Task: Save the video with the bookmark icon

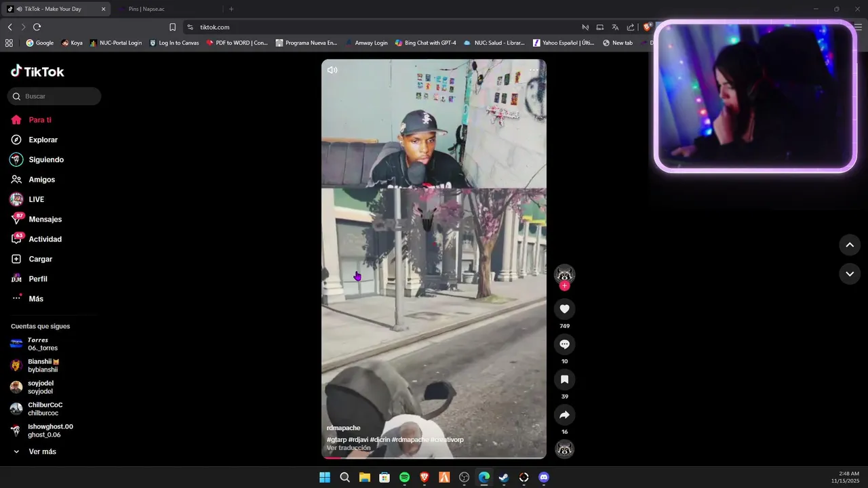Action: pyautogui.click(x=564, y=380)
